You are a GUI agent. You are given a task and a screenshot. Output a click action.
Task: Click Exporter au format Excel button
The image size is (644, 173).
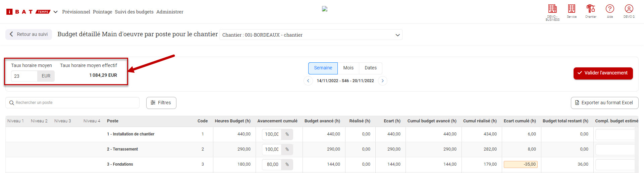(x=604, y=103)
